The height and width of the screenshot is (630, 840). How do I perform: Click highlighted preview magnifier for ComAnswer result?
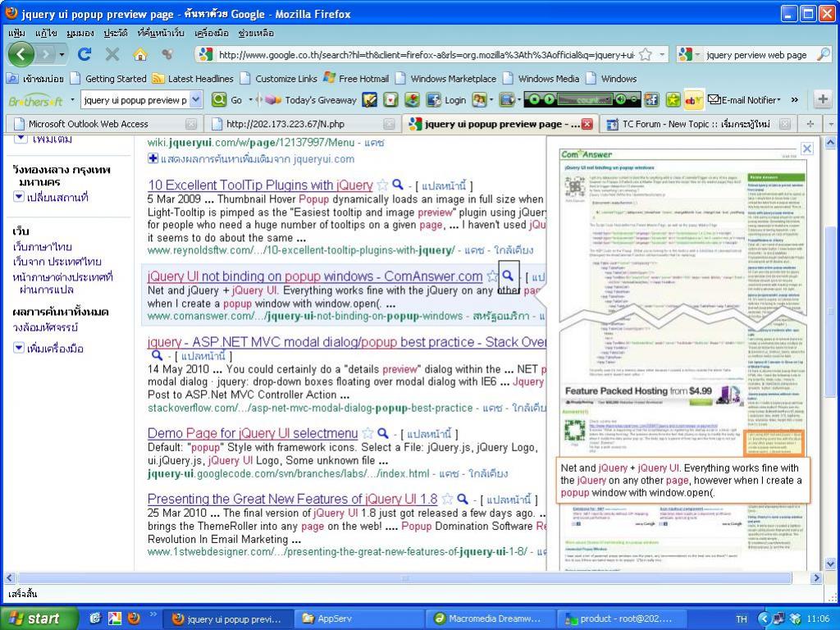pos(509,276)
